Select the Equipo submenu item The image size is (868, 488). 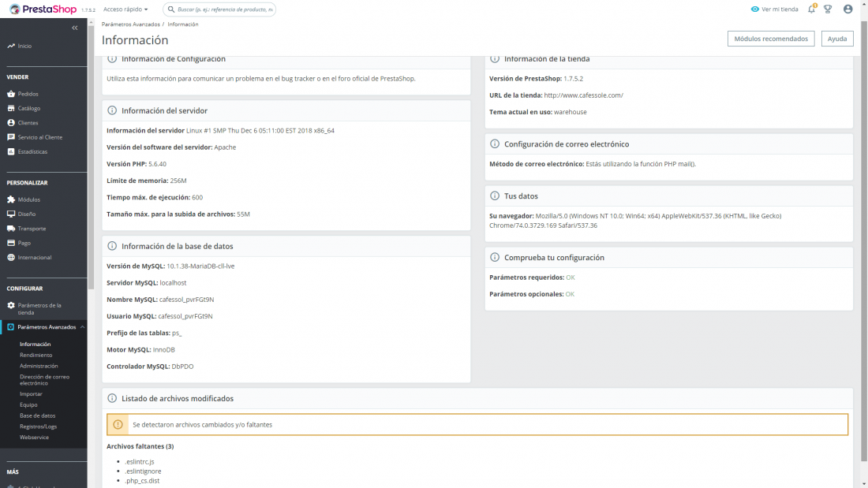tap(28, 405)
